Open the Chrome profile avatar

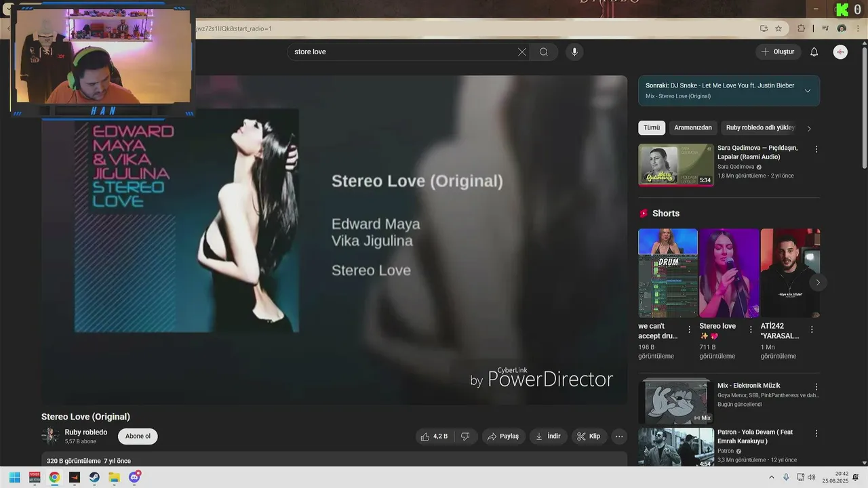[842, 28]
